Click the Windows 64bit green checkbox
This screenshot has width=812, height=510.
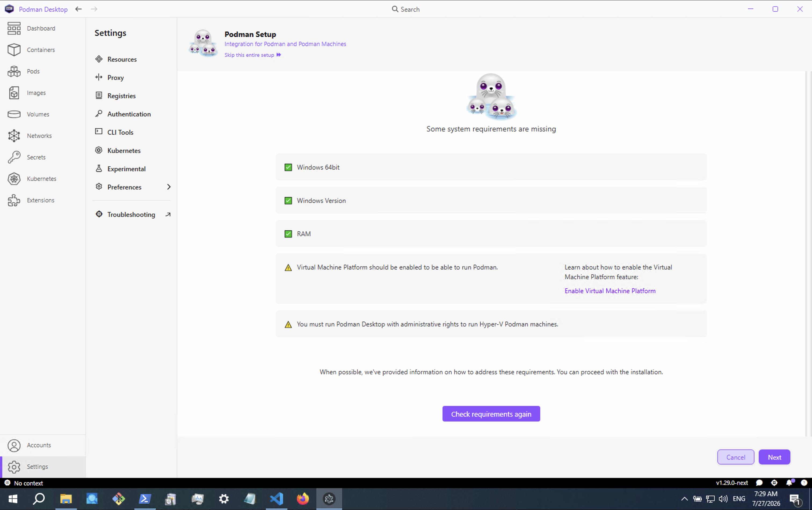288,167
